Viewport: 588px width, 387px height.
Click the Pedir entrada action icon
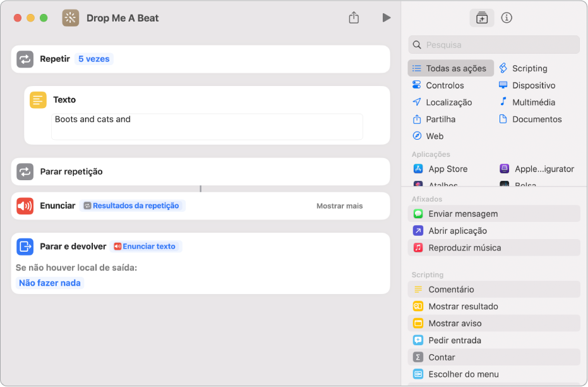(x=418, y=340)
